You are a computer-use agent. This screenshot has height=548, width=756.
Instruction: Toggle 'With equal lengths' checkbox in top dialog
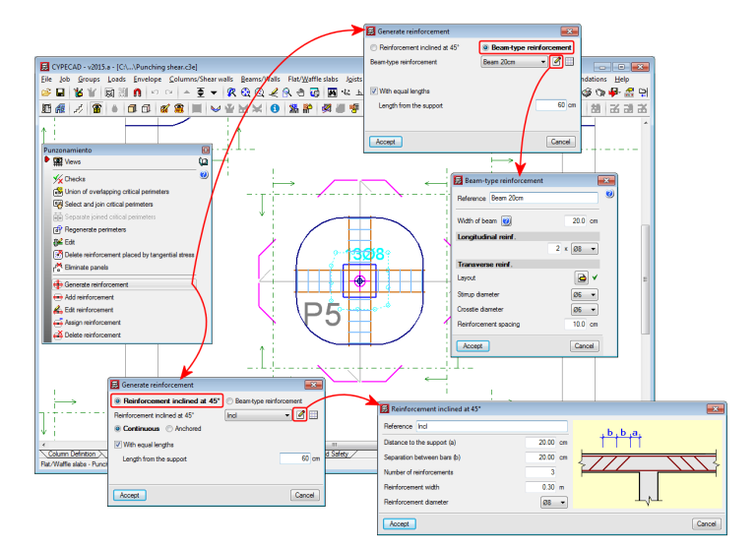click(374, 91)
